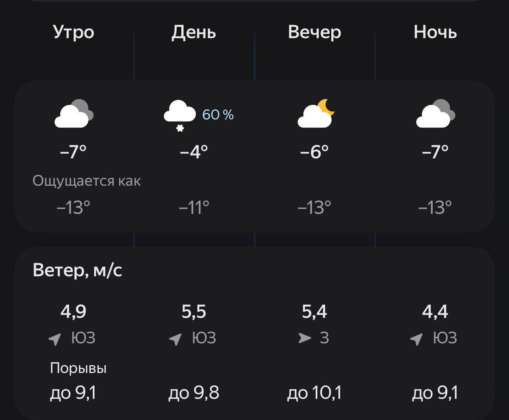Tap the evening gust value до 10,1
Image resolution: width=509 pixels, height=420 pixels.
tap(314, 393)
